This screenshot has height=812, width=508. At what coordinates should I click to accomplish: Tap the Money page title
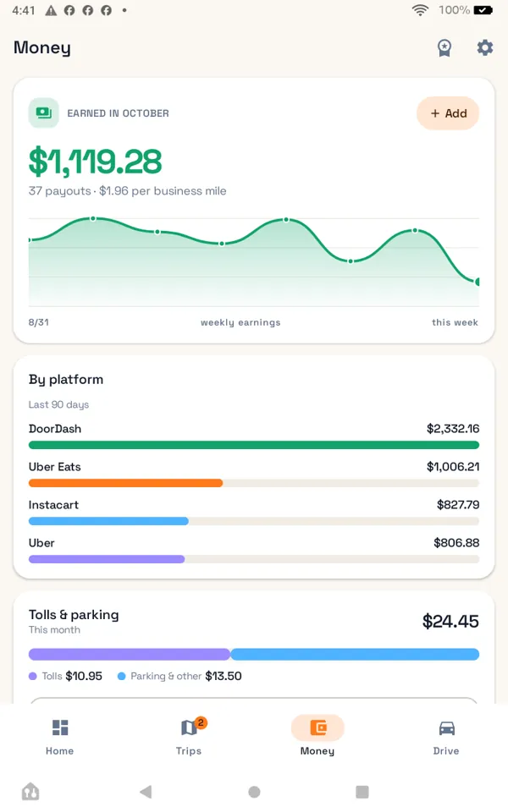42,47
